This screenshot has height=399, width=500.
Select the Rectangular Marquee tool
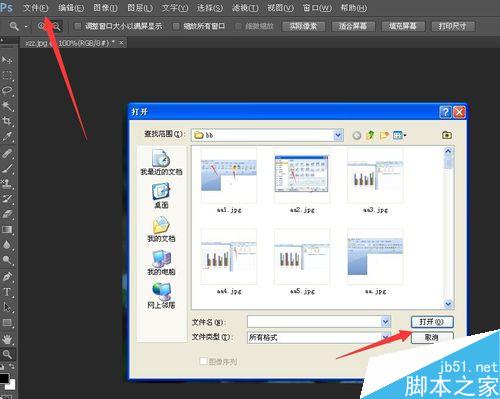tap(7, 75)
